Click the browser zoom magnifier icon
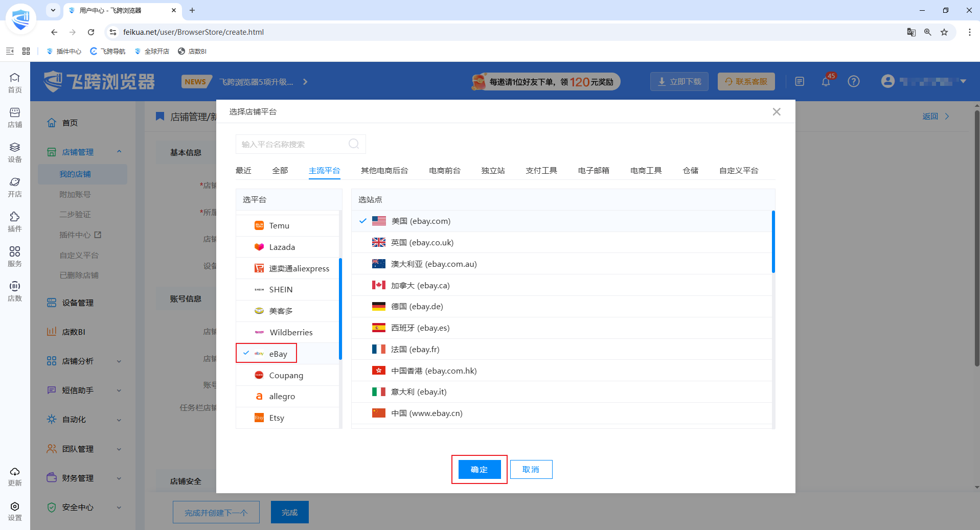This screenshot has width=980, height=530. pyautogui.click(x=928, y=32)
